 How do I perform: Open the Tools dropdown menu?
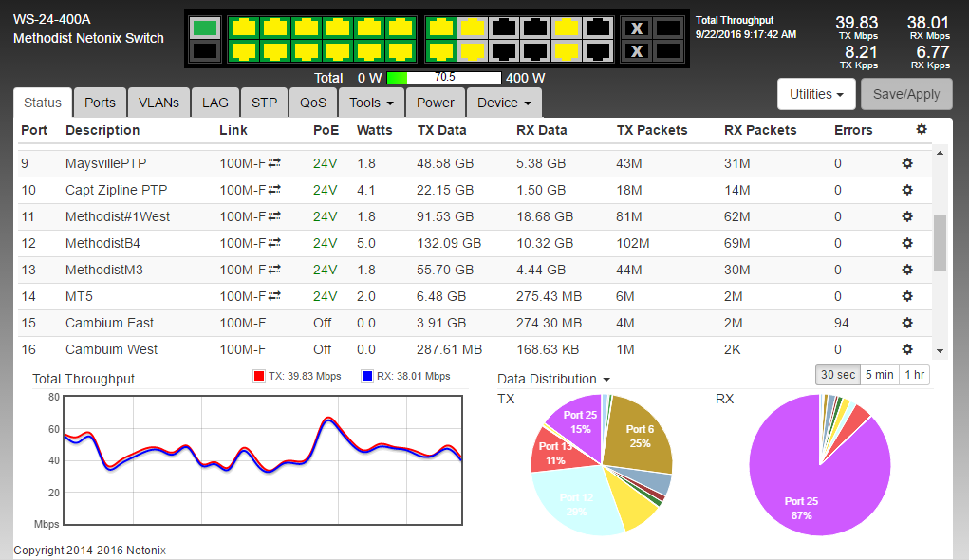click(371, 103)
